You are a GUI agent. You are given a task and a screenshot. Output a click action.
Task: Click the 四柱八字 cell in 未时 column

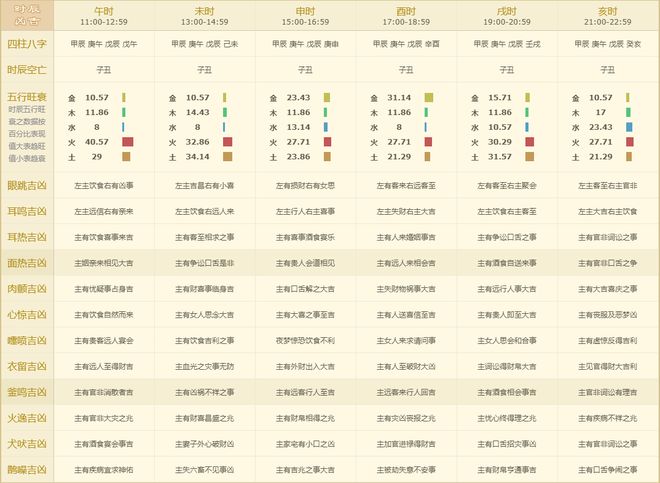click(x=205, y=44)
